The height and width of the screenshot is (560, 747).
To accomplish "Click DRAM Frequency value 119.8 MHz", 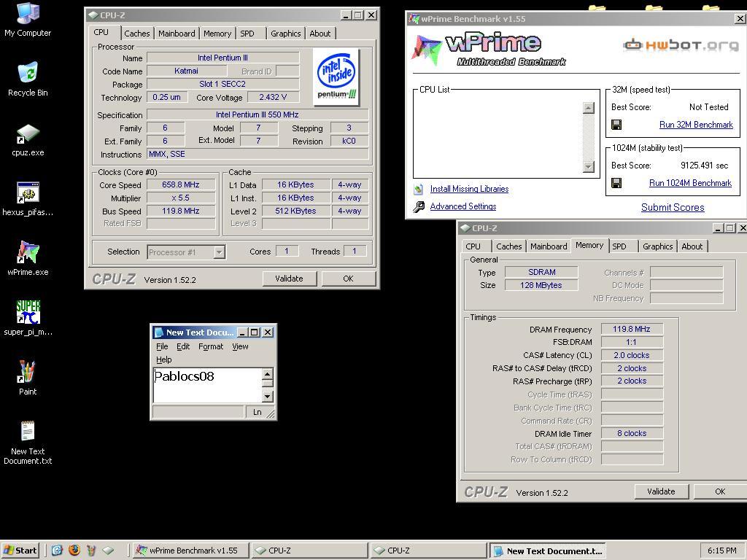I will pos(632,329).
